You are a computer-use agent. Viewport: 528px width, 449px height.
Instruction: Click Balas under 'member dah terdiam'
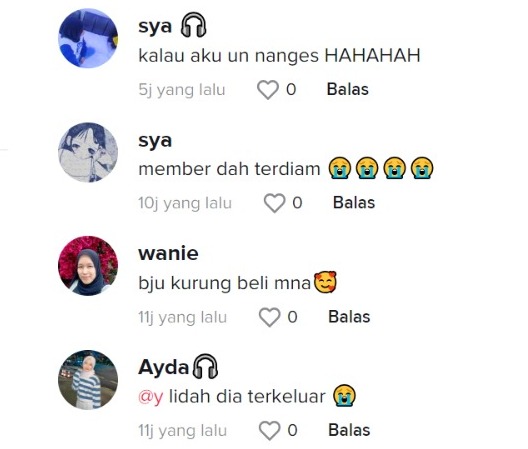(354, 203)
